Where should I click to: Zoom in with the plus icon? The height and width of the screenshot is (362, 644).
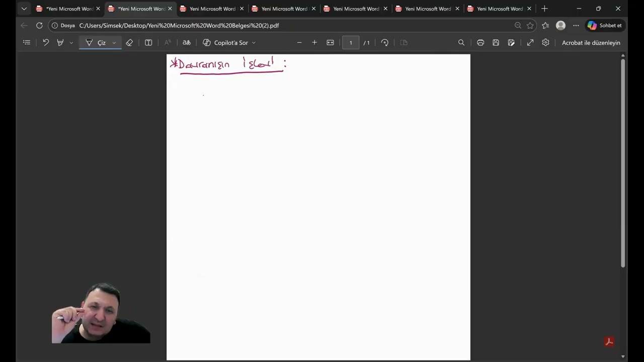click(314, 43)
